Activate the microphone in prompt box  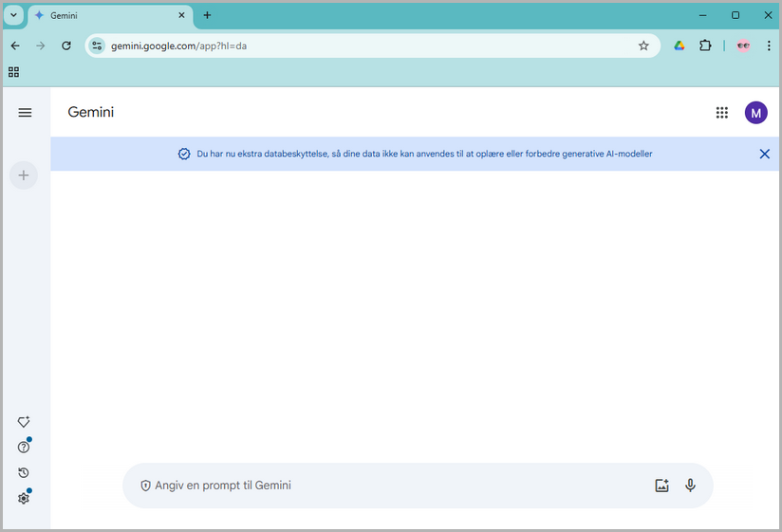690,486
